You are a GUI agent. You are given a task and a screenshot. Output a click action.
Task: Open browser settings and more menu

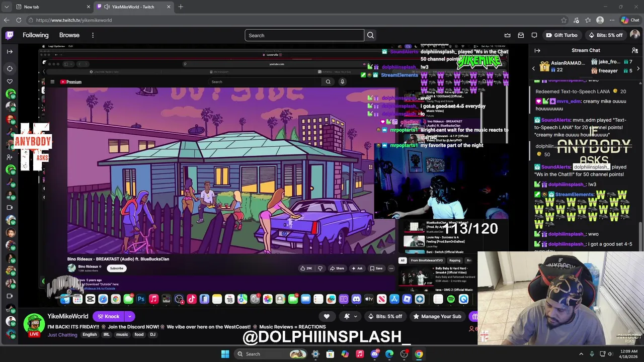[x=612, y=20]
